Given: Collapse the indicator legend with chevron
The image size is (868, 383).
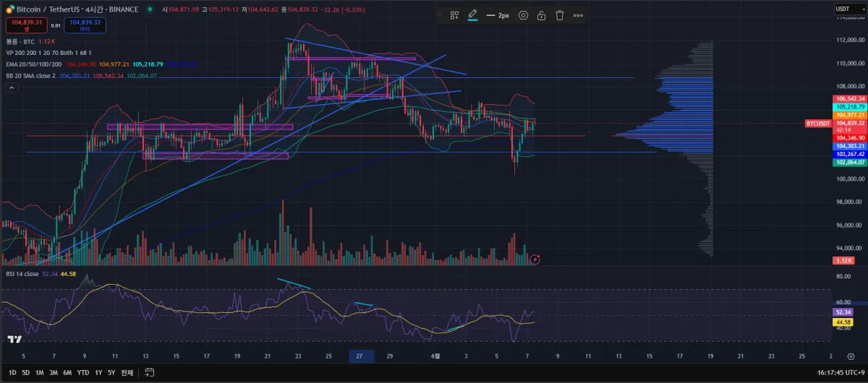Looking at the screenshot, I should tap(12, 87).
